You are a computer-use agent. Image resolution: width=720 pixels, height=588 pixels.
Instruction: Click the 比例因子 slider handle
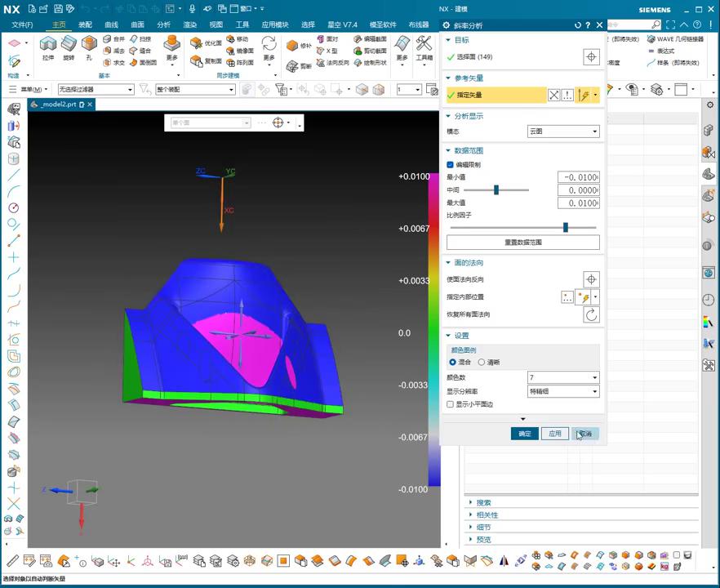coord(565,227)
